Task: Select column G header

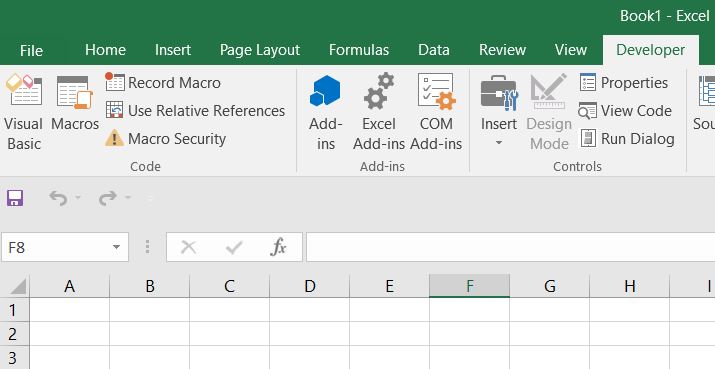Action: 549,286
